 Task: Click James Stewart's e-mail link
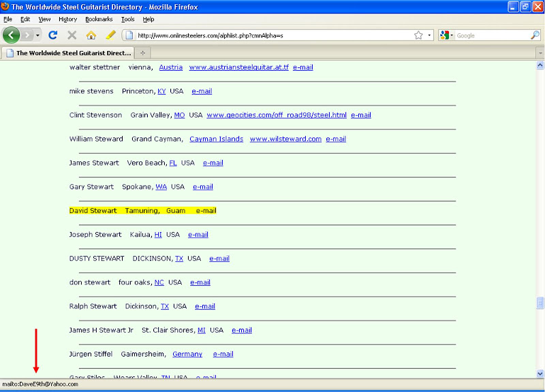(x=213, y=163)
